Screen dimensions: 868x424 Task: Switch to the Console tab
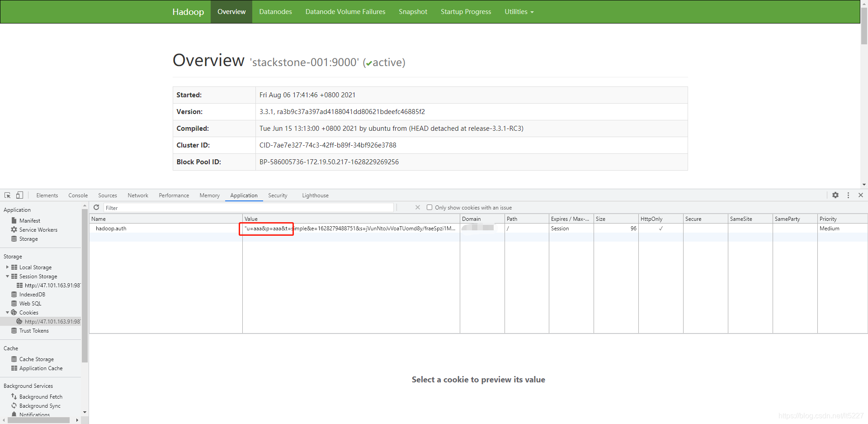pos(78,195)
